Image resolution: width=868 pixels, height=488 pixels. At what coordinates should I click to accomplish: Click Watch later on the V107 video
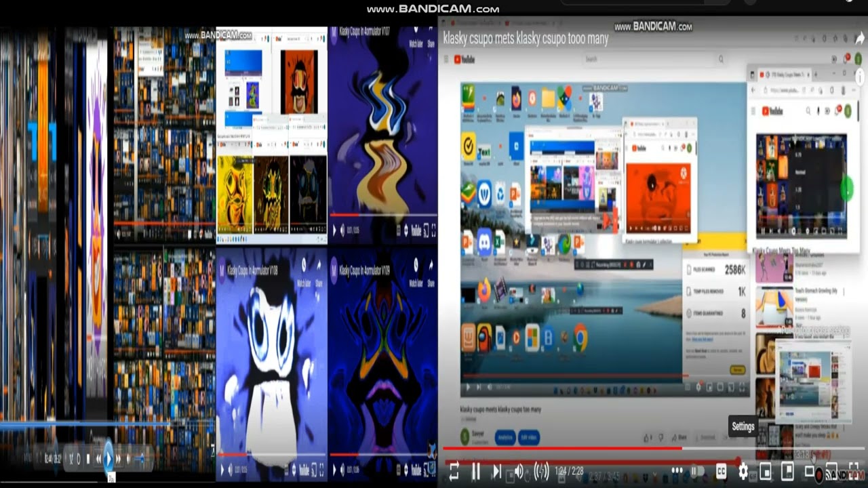416,39
